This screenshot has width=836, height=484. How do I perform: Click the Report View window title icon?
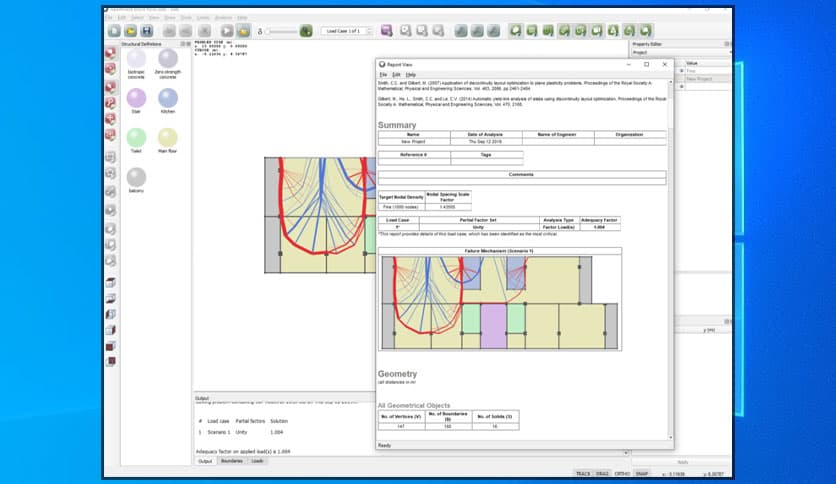click(382, 64)
